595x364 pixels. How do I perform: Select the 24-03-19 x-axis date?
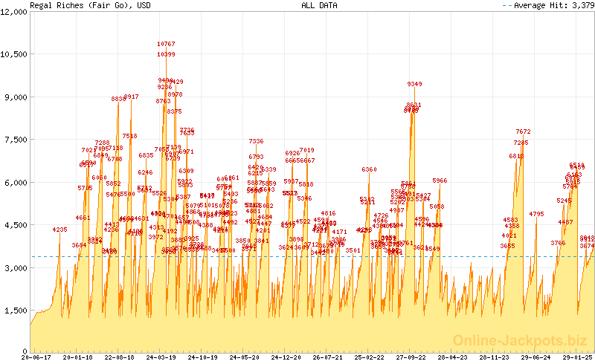(160, 358)
